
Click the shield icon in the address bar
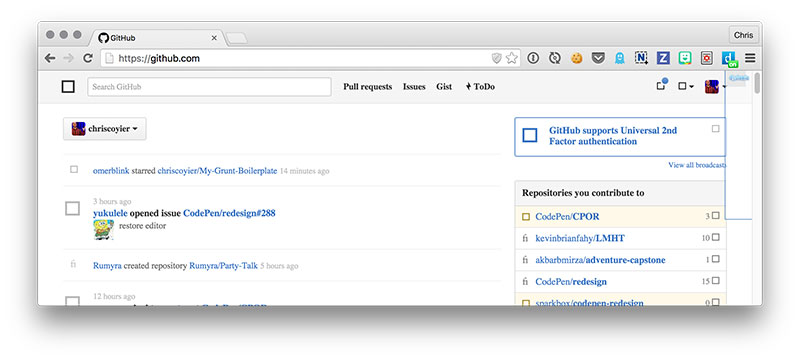[x=496, y=58]
